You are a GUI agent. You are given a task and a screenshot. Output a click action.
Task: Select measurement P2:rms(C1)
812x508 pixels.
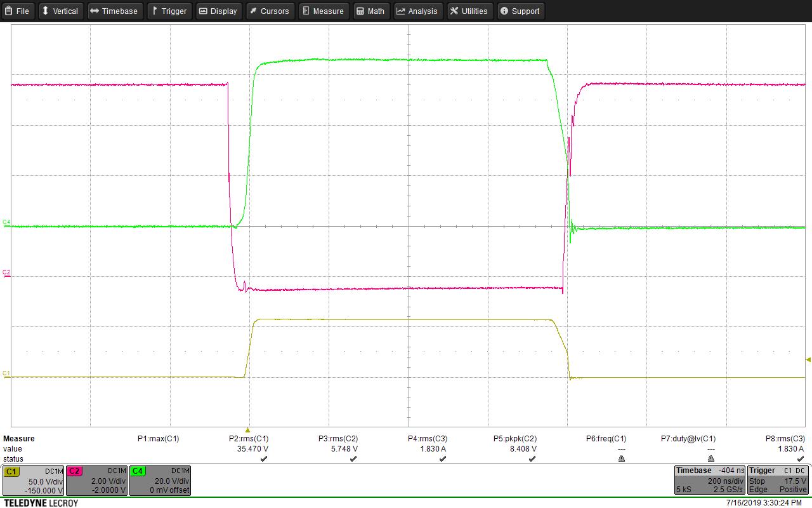tap(249, 439)
